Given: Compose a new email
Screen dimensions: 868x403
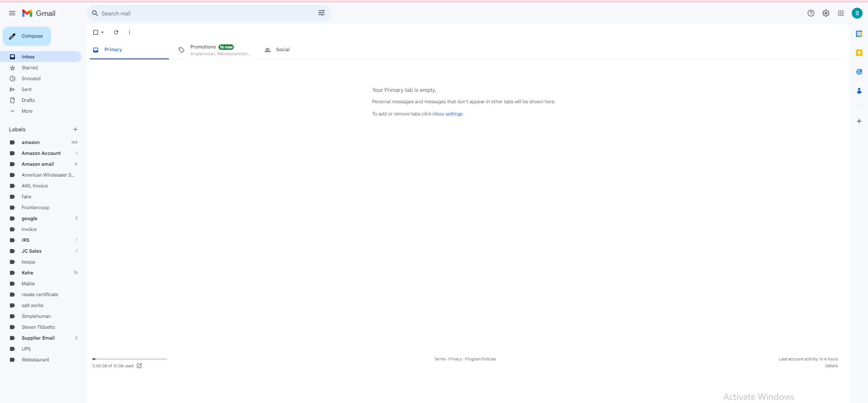Looking at the screenshot, I should [27, 36].
